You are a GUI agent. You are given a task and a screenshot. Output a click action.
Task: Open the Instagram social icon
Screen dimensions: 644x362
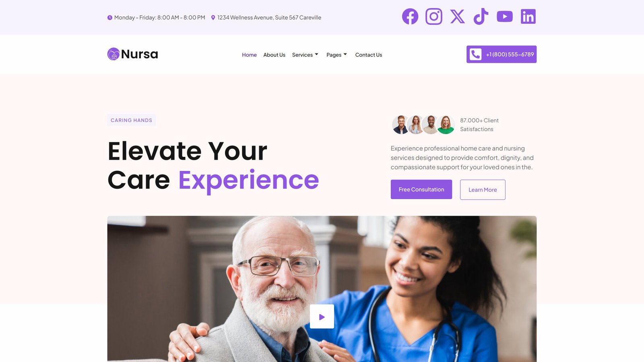click(x=434, y=16)
